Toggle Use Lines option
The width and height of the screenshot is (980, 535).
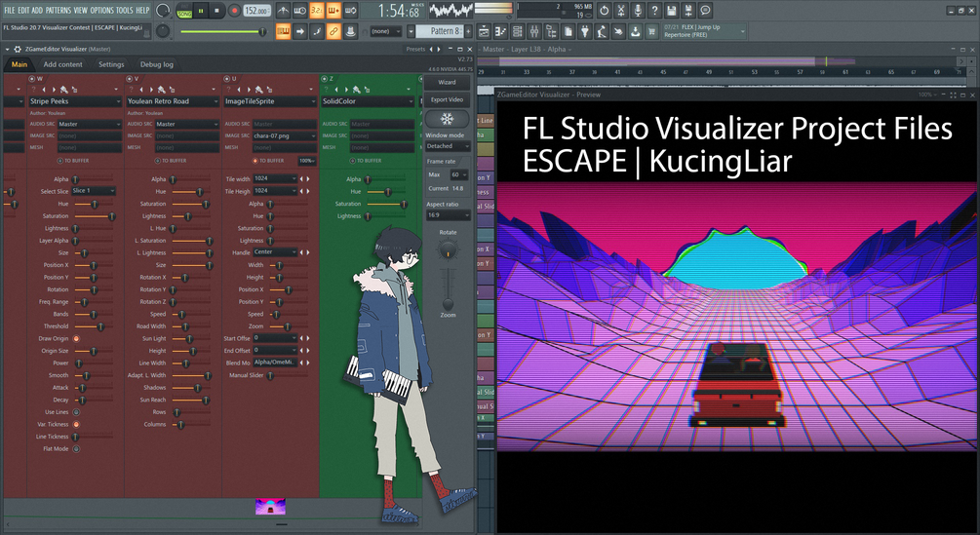(x=76, y=412)
